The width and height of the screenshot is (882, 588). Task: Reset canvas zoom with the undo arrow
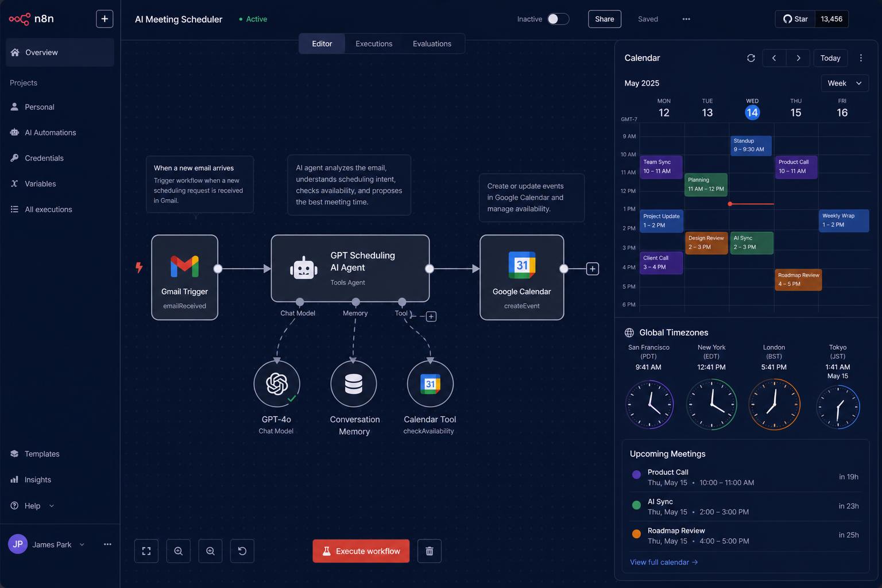click(242, 551)
